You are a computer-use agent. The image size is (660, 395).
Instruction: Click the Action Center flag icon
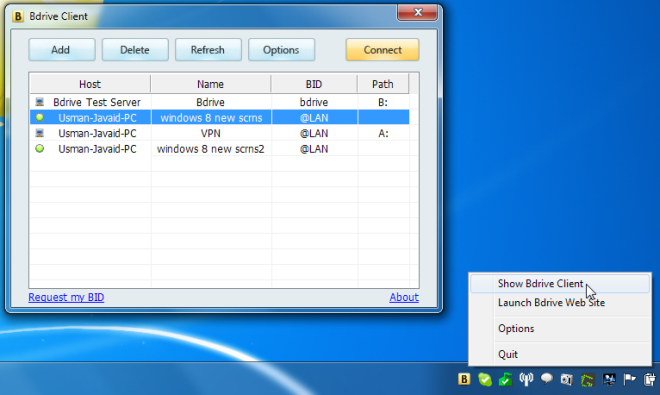(629, 379)
